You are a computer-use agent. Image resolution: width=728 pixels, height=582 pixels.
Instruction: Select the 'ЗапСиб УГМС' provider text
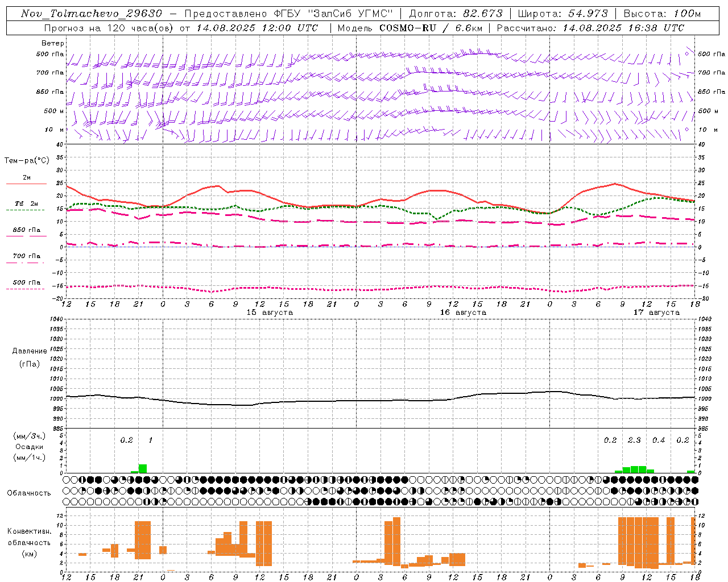tap(351, 14)
